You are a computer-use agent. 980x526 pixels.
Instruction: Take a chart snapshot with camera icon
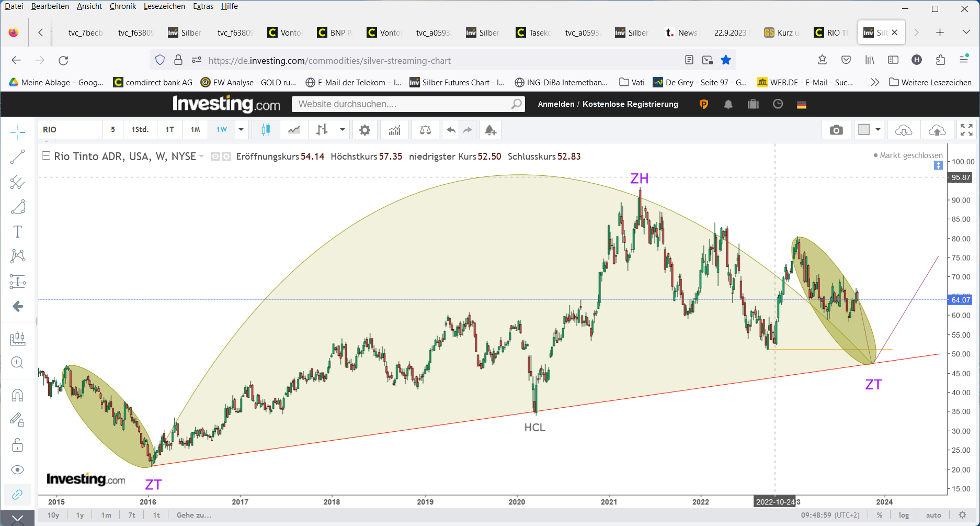[x=836, y=130]
